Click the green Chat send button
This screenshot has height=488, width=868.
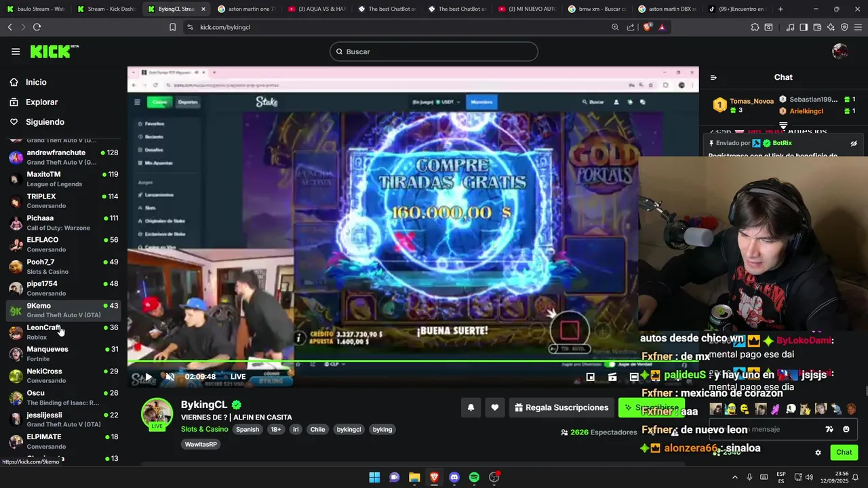844,452
